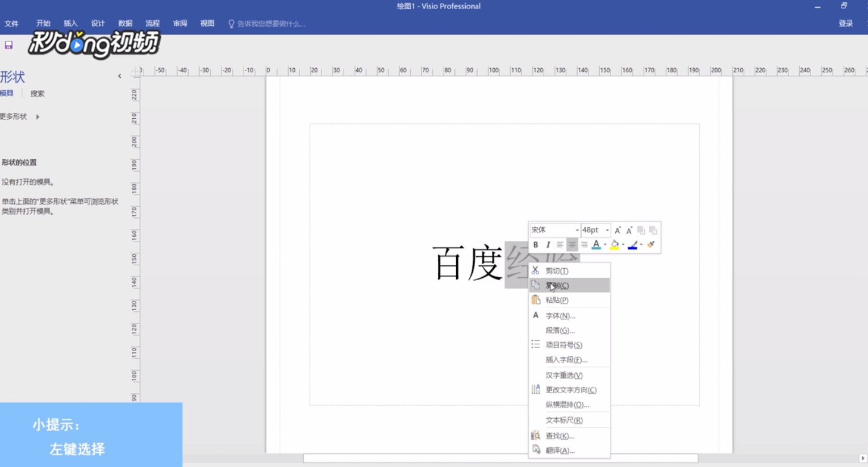Click the 百度 text on the canvas
This screenshot has width=868, height=467.
pyautogui.click(x=468, y=263)
